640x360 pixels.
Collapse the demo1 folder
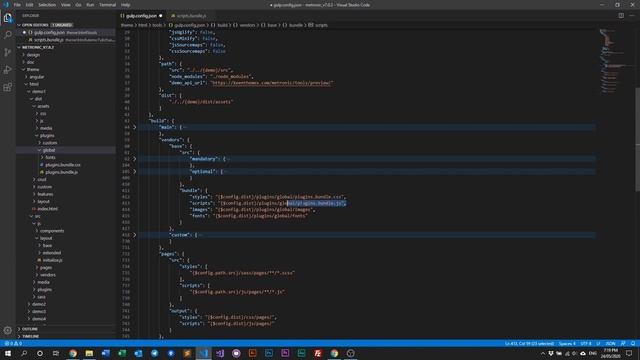(38, 91)
